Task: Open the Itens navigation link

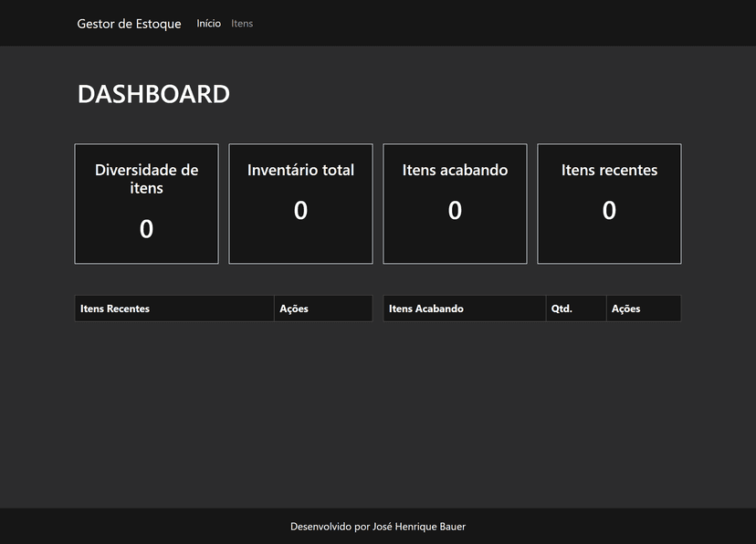Action: (242, 24)
